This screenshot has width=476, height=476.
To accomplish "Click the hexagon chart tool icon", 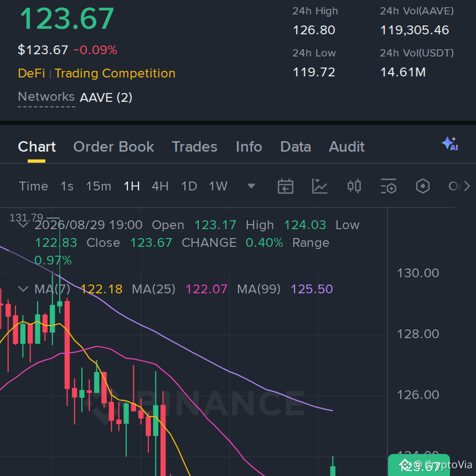I will tap(423, 186).
